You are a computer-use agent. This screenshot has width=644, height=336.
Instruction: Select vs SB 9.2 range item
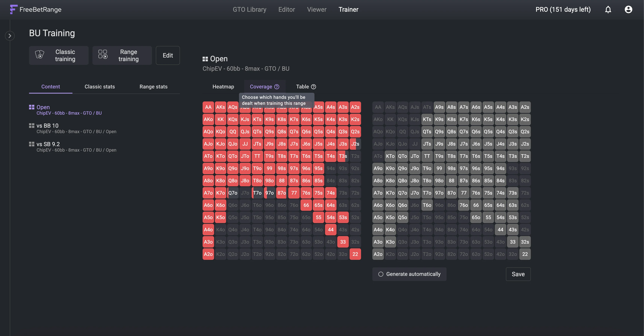pos(48,144)
